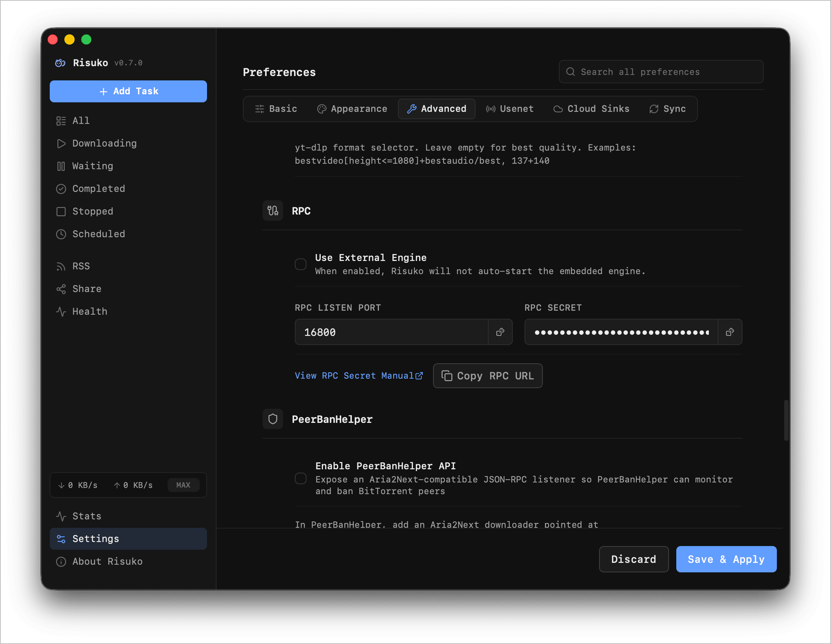Switch to the Appearance tab
This screenshot has width=831, height=644.
pyautogui.click(x=352, y=109)
